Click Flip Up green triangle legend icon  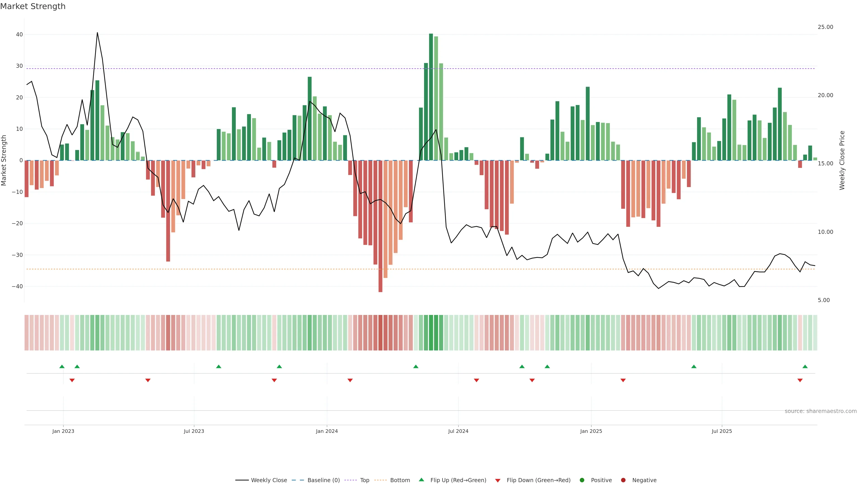(x=421, y=480)
